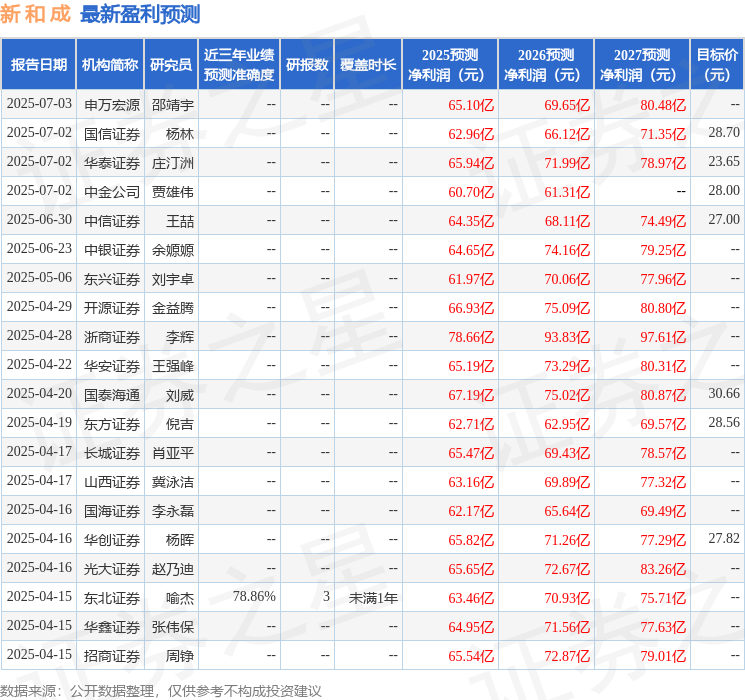Select the 国泰海通 institution cell

[112, 395]
